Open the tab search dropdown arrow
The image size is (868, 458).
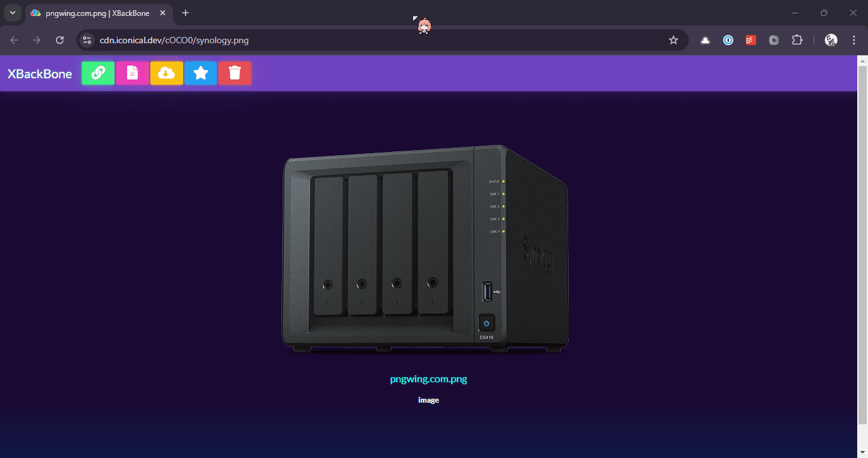click(13, 13)
